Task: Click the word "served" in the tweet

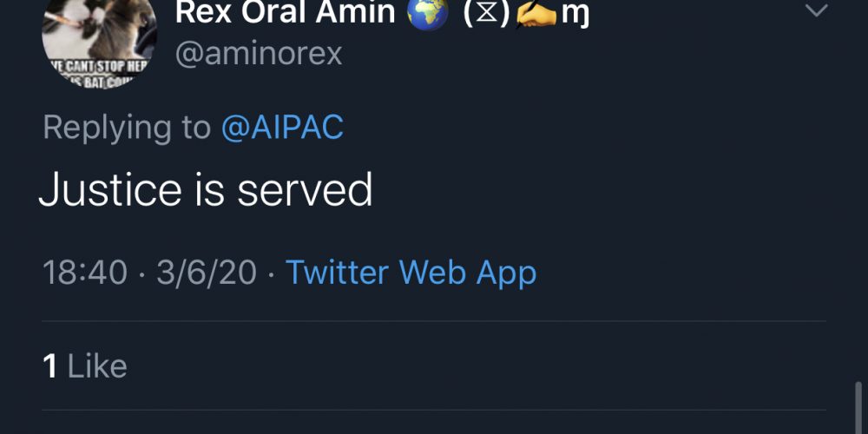Action: (x=305, y=190)
